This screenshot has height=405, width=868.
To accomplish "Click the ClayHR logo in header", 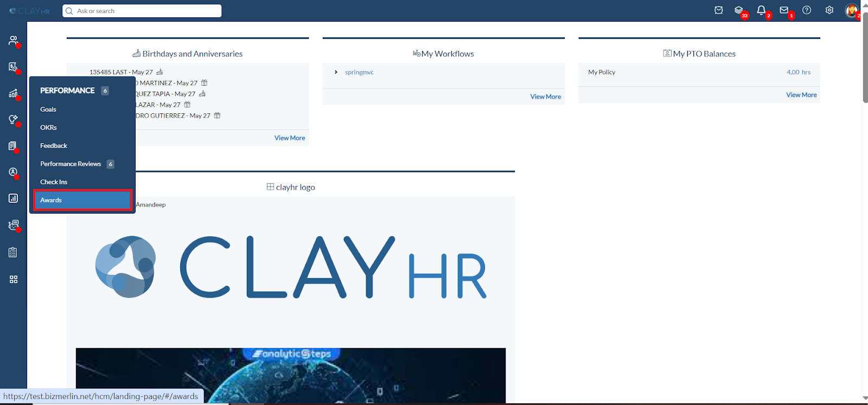I will coord(29,11).
